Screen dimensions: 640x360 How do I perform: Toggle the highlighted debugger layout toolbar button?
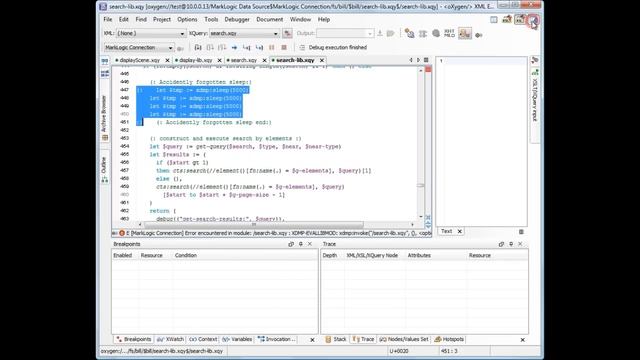(465, 33)
